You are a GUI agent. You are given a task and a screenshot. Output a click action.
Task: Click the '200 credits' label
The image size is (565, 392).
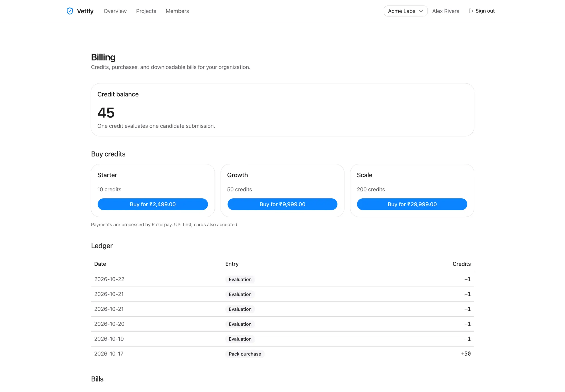point(371,189)
